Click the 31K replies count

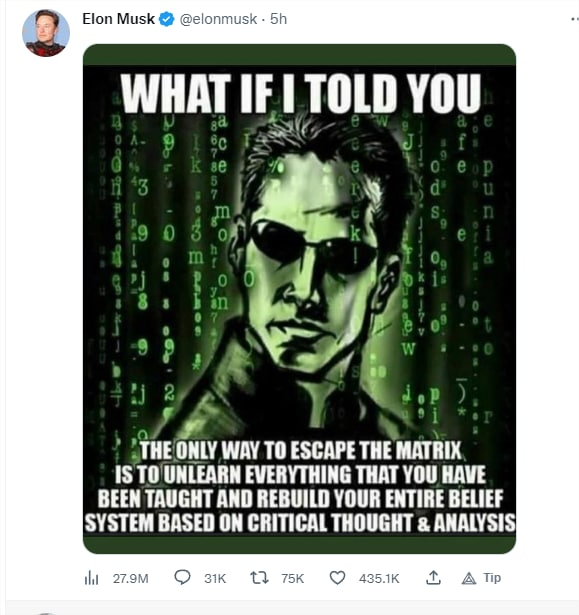tap(215, 579)
